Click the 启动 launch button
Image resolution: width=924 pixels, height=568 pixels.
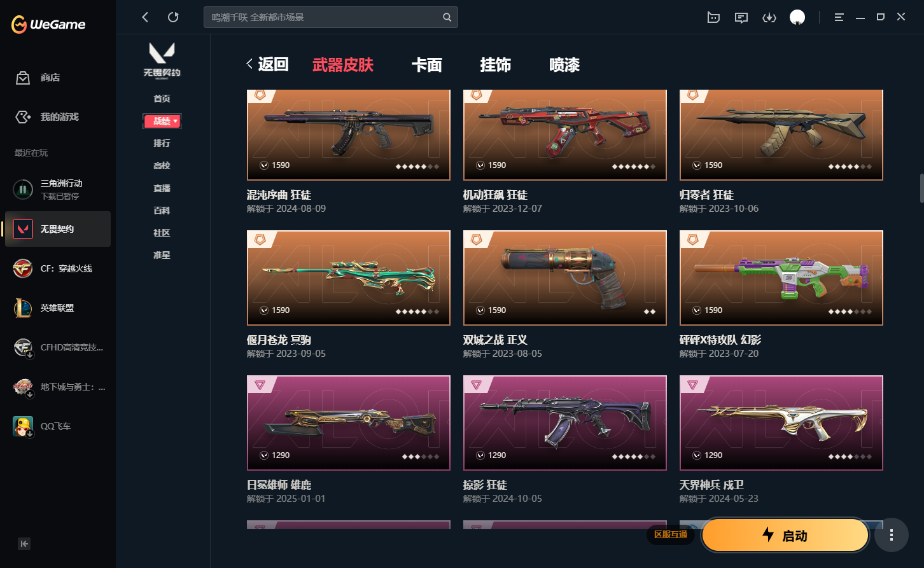tap(785, 535)
